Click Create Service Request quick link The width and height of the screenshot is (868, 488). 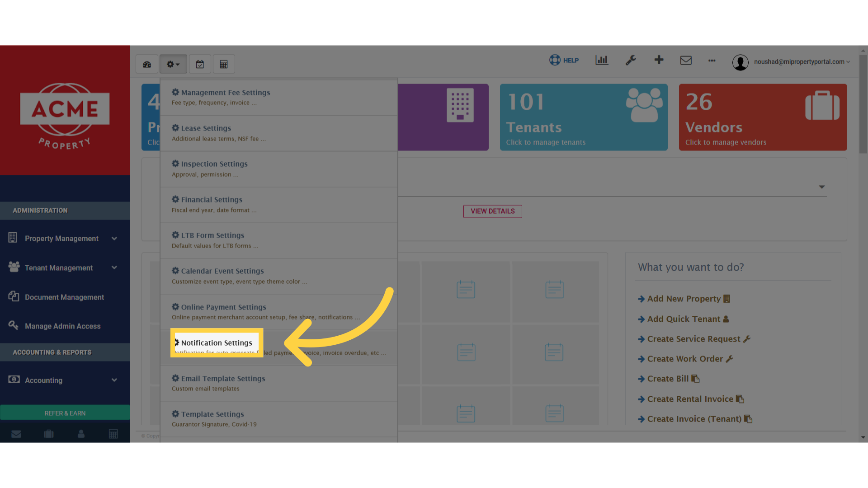point(694,339)
